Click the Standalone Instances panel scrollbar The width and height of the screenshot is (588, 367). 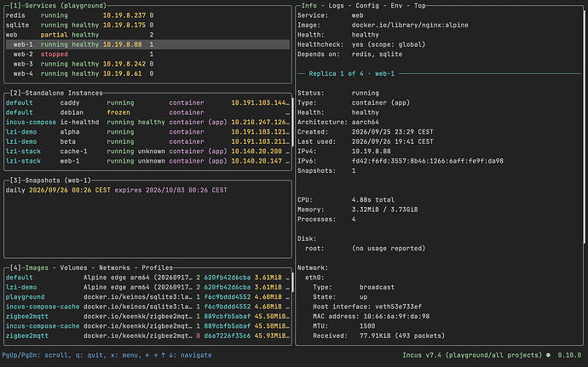(292, 123)
